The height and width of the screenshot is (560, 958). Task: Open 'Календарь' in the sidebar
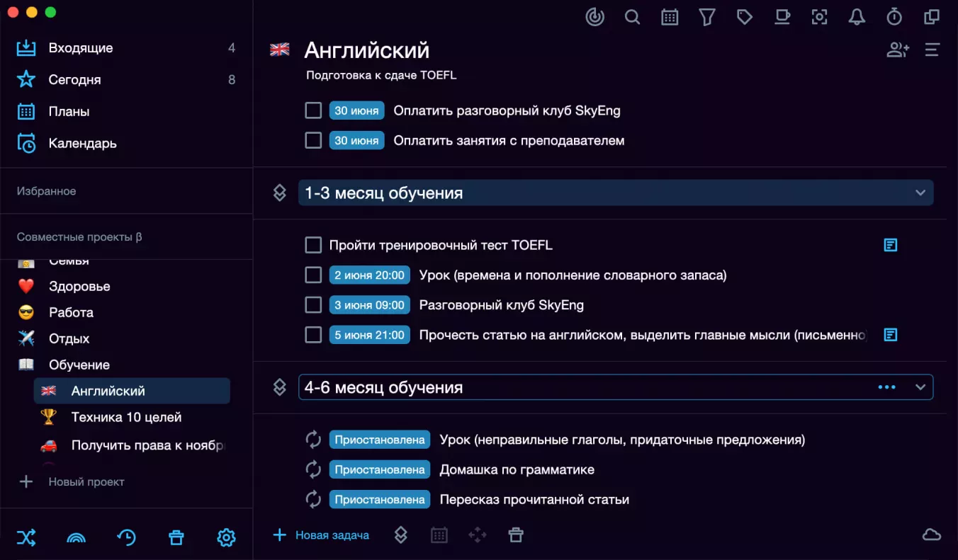click(x=126, y=143)
